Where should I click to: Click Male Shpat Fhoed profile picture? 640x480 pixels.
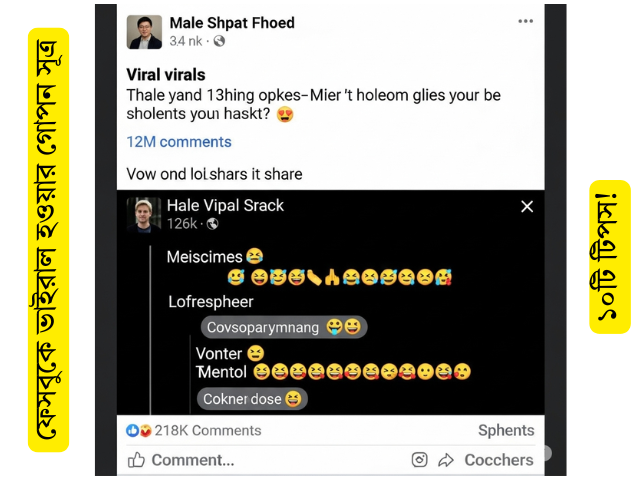coord(144,32)
